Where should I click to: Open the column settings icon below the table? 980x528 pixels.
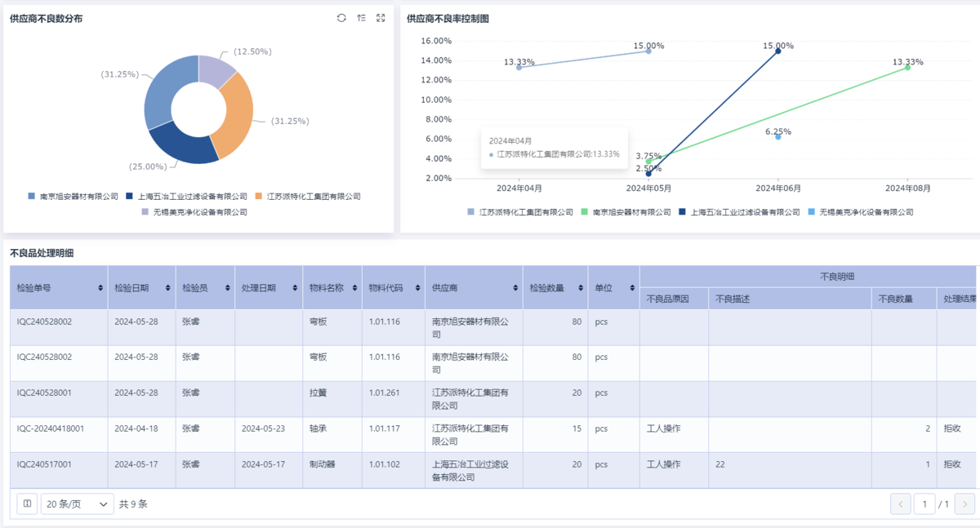click(x=27, y=503)
